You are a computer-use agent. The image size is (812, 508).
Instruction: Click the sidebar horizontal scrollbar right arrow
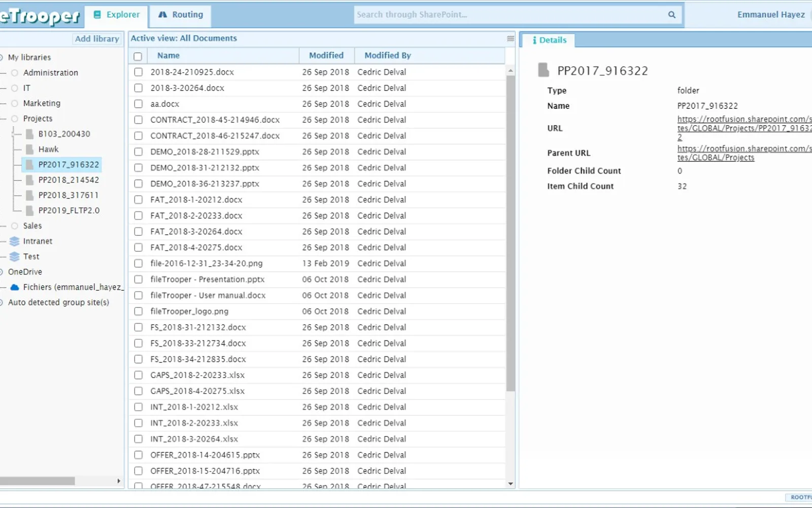[119, 481]
